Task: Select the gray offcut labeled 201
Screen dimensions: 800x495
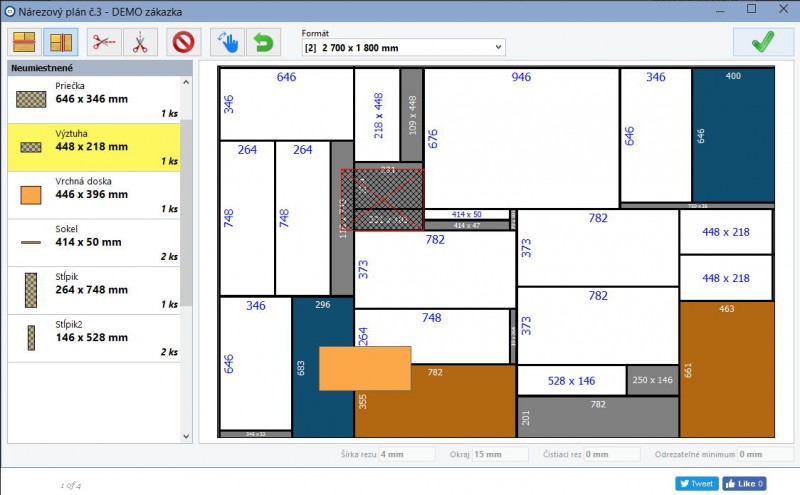Action: tap(598, 417)
